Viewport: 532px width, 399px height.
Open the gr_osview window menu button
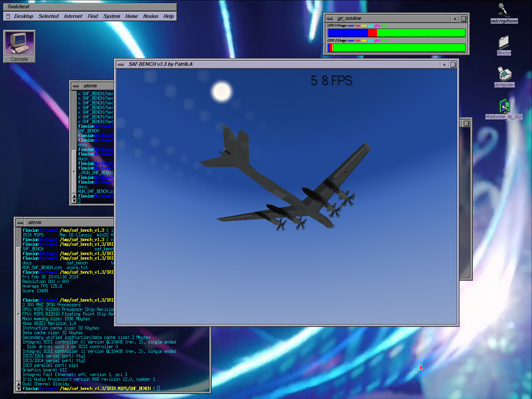coord(330,19)
